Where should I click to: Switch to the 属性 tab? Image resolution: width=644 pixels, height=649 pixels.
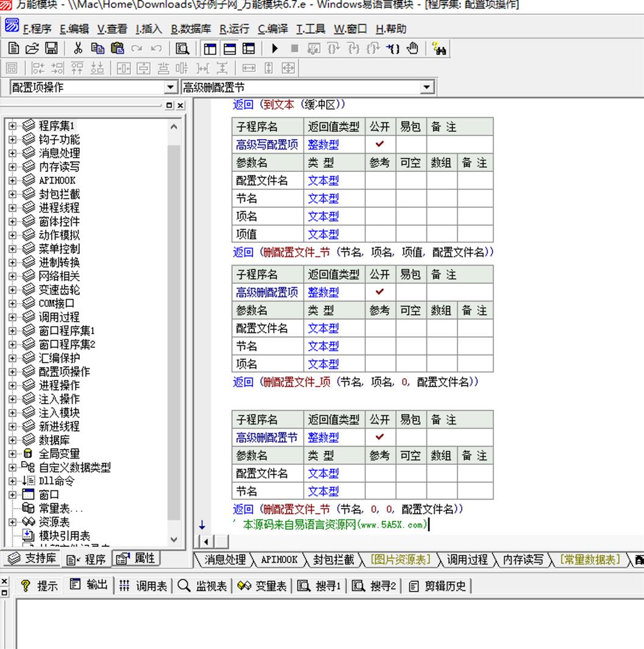136,558
